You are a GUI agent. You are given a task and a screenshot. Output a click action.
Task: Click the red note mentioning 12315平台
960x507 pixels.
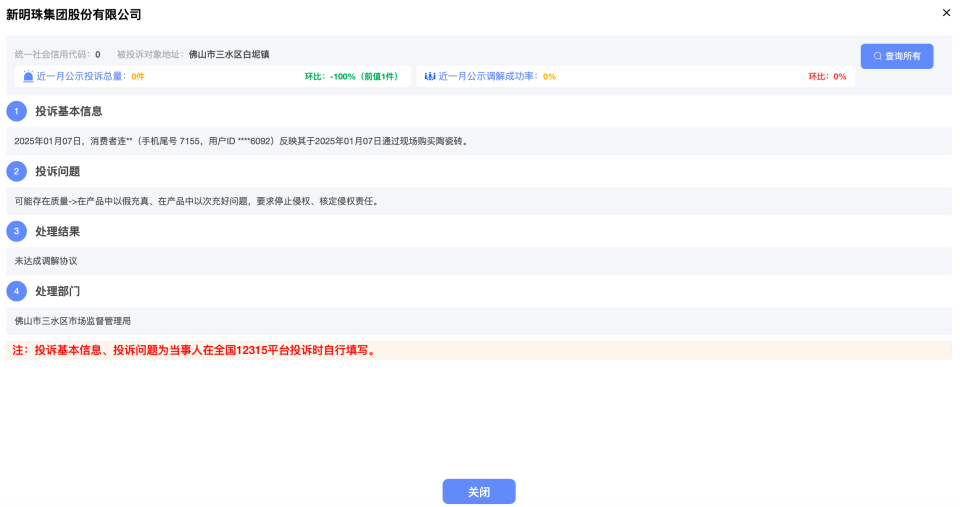(x=195, y=350)
